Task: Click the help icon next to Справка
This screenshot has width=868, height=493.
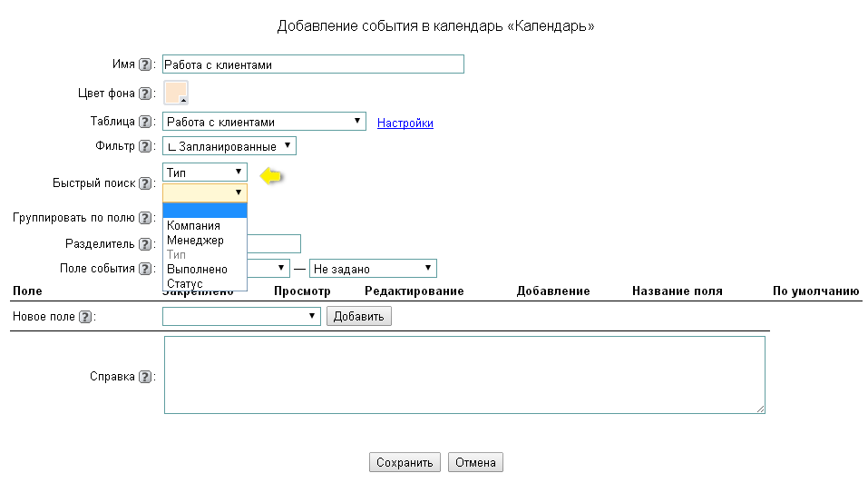Action: tap(145, 377)
